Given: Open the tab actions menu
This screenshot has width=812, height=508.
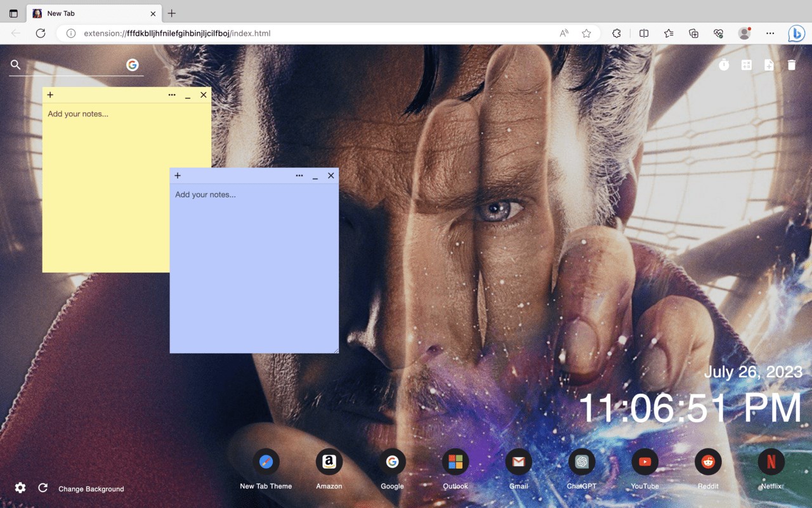Looking at the screenshot, I should pos(13,13).
